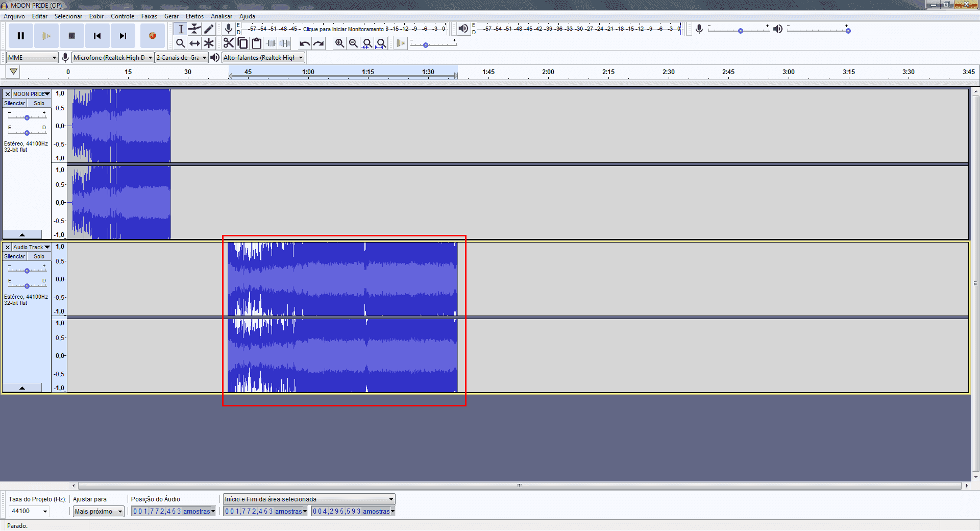Open the Alto-falantes playback device dropdown

pos(263,58)
